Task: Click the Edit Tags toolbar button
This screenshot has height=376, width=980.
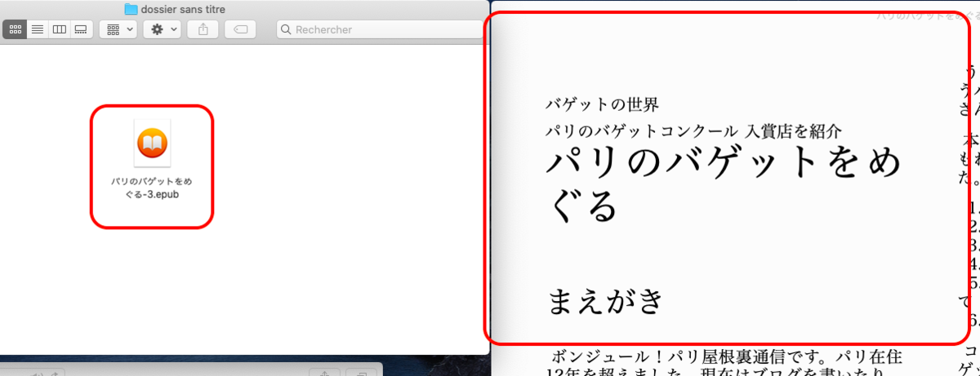Action: click(241, 29)
